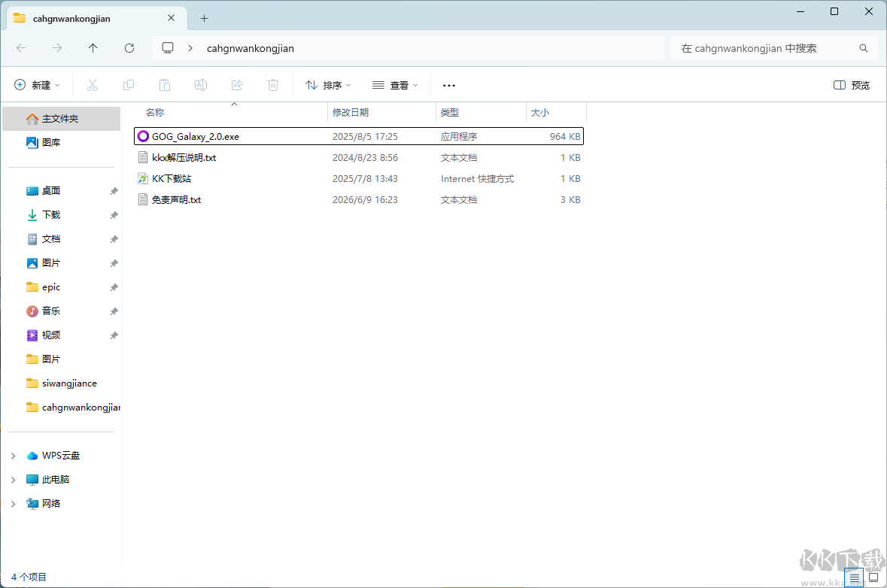Click the search box in cahgnwankongjian
887x588 pixels.
pos(774,48)
